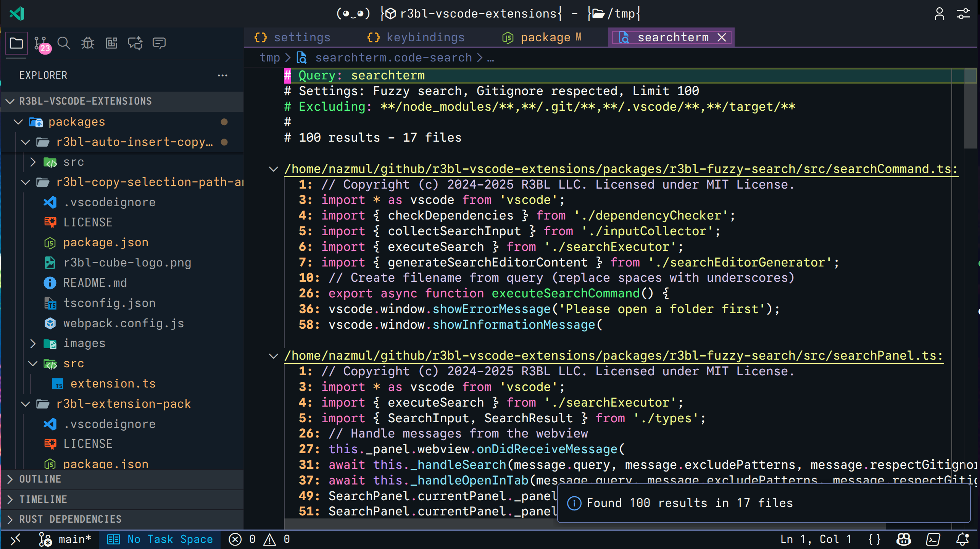Open Explorer more actions menu
Image resolution: width=980 pixels, height=549 pixels.
(x=222, y=75)
